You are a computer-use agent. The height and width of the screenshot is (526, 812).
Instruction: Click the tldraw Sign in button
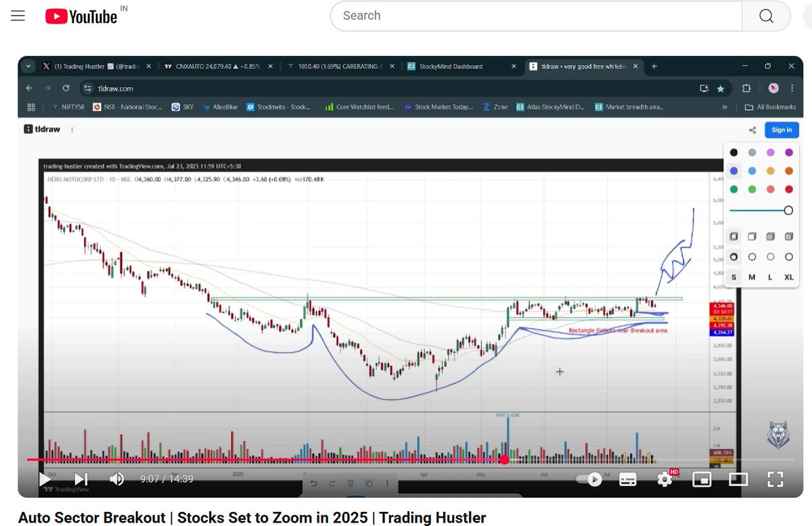pyautogui.click(x=782, y=130)
